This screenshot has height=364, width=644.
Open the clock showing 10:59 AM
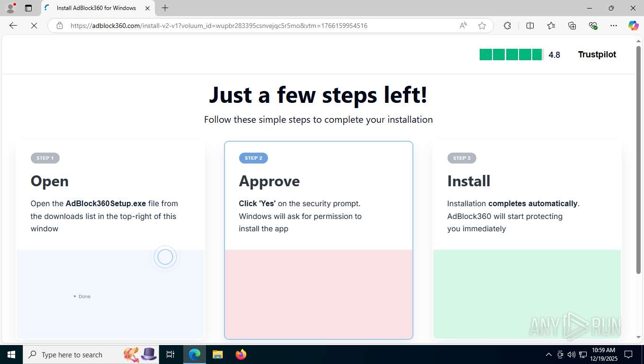pos(603,355)
